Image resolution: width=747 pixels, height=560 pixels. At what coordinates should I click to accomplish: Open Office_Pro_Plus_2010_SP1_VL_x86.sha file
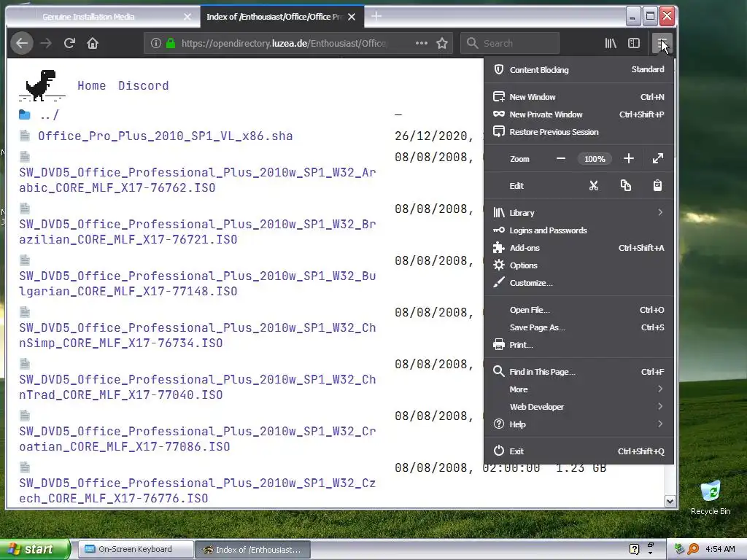(x=166, y=136)
